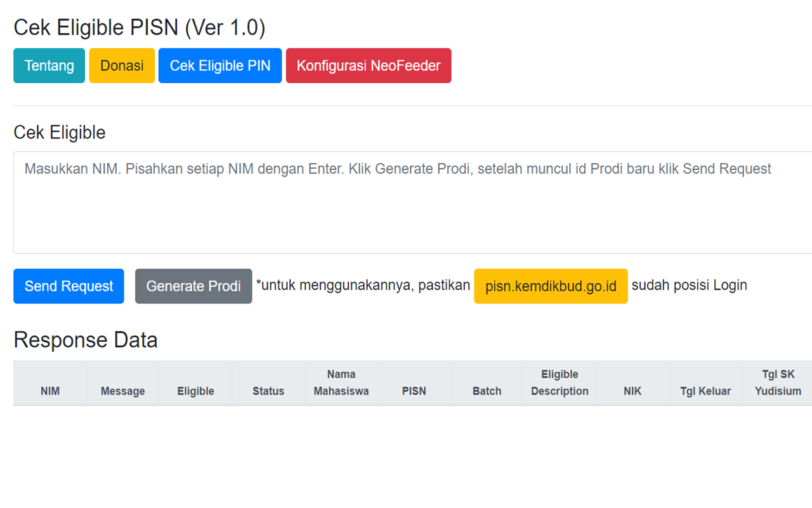The width and height of the screenshot is (812, 508).
Task: Click the Response Data heading
Action: (85, 340)
